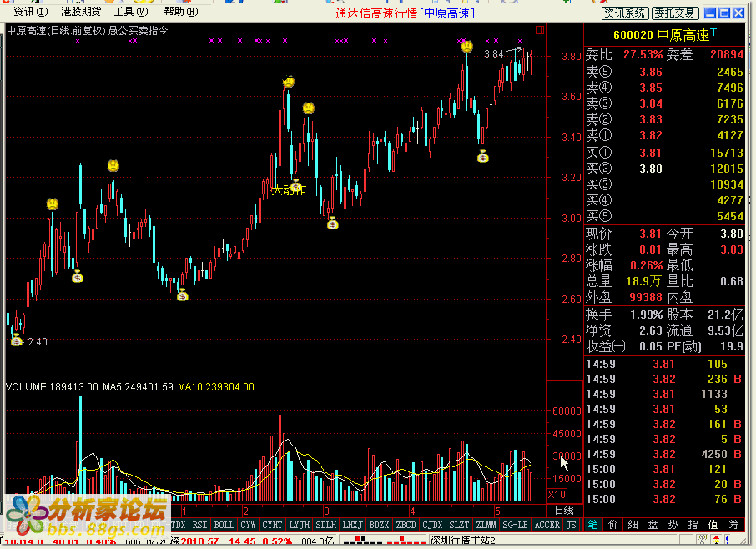Select the 指 index tab
This screenshot has width=756, height=549.
693,525
